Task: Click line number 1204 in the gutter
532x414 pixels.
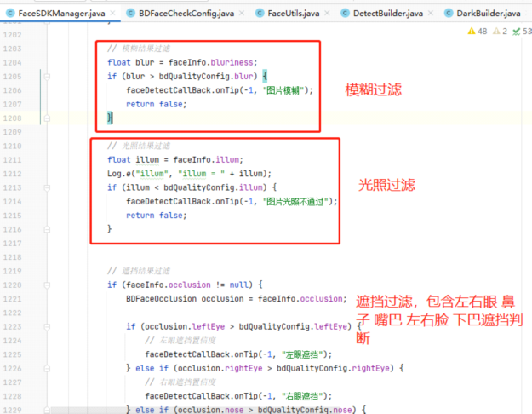Action: point(13,62)
